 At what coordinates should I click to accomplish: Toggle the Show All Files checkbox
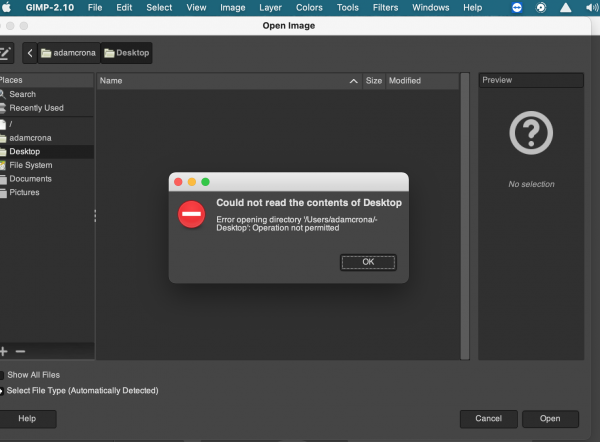tap(2, 375)
